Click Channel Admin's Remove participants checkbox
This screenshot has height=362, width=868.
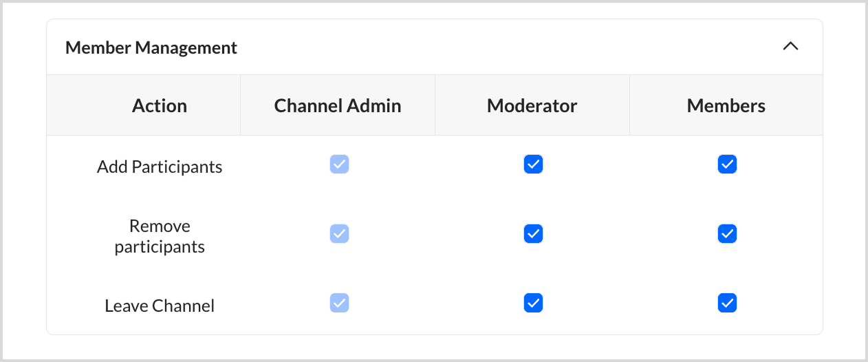(339, 234)
